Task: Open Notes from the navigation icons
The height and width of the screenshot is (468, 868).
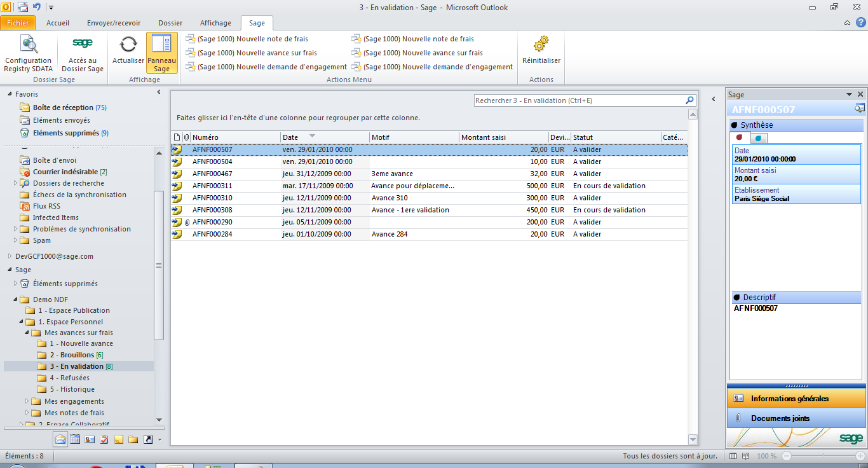Action: click(119, 439)
